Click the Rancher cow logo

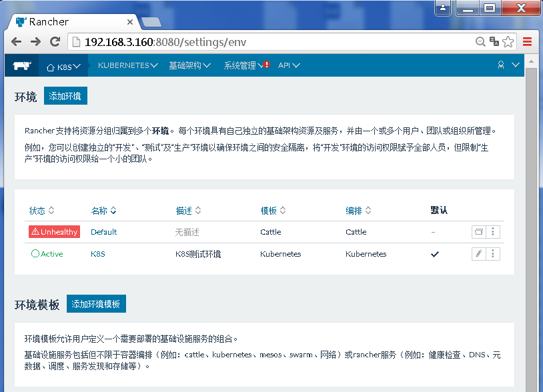(x=22, y=65)
